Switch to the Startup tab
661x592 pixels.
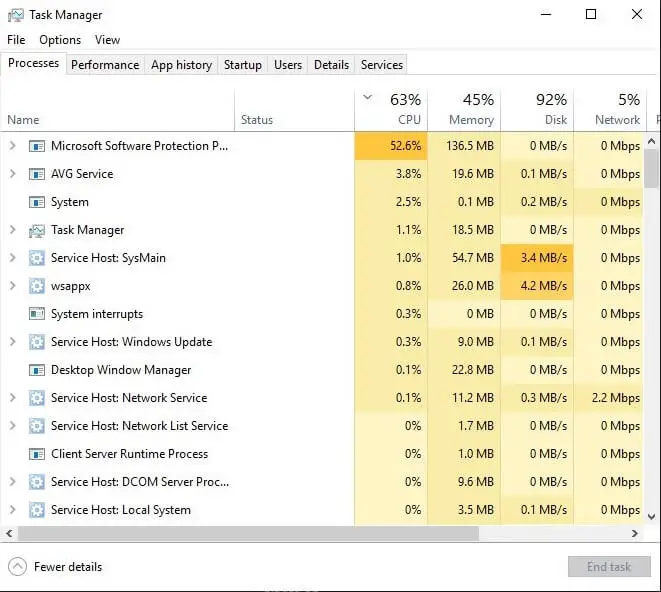point(243,65)
